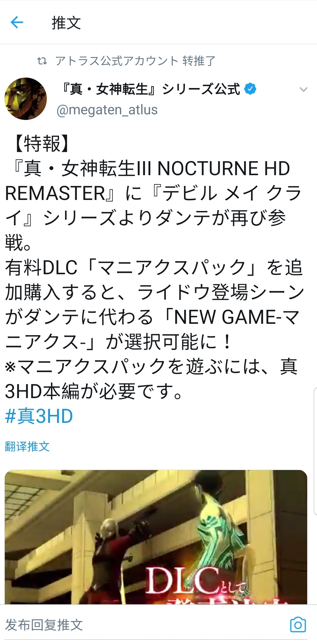Open the #真3HD hashtag
Image resolution: width=317 pixels, height=644 pixels.
pyautogui.click(x=39, y=416)
